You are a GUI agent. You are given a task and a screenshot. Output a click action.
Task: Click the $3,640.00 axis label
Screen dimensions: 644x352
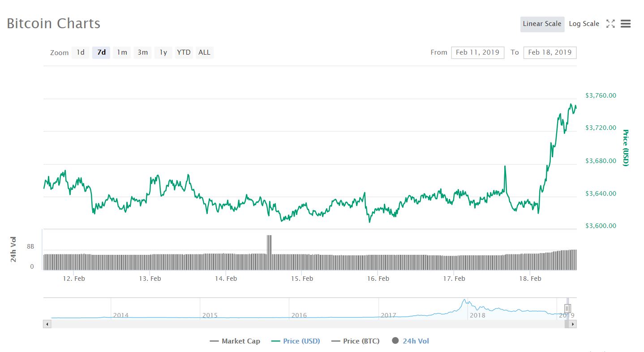(x=601, y=193)
